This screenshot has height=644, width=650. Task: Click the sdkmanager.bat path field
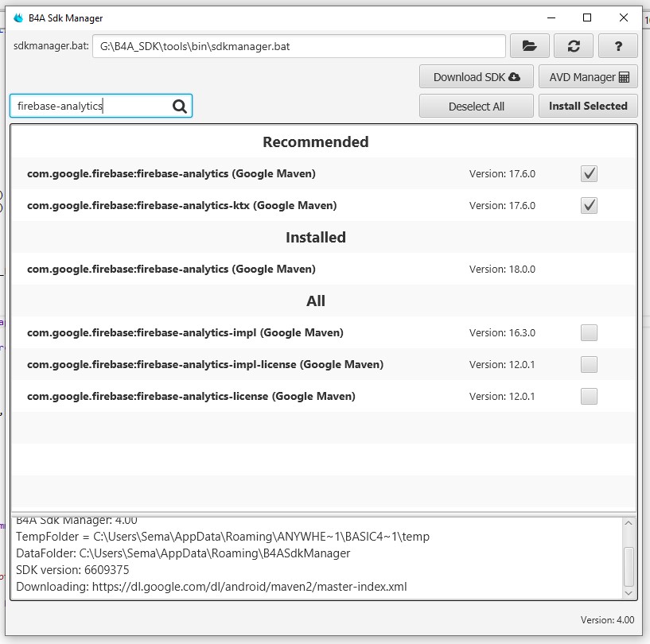pyautogui.click(x=299, y=46)
